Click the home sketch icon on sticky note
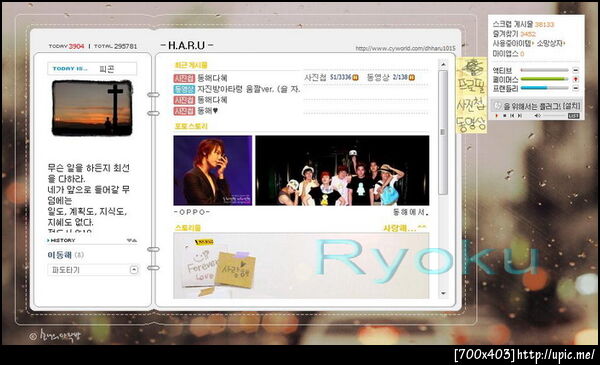The width and height of the screenshot is (600, 365). pos(472,68)
